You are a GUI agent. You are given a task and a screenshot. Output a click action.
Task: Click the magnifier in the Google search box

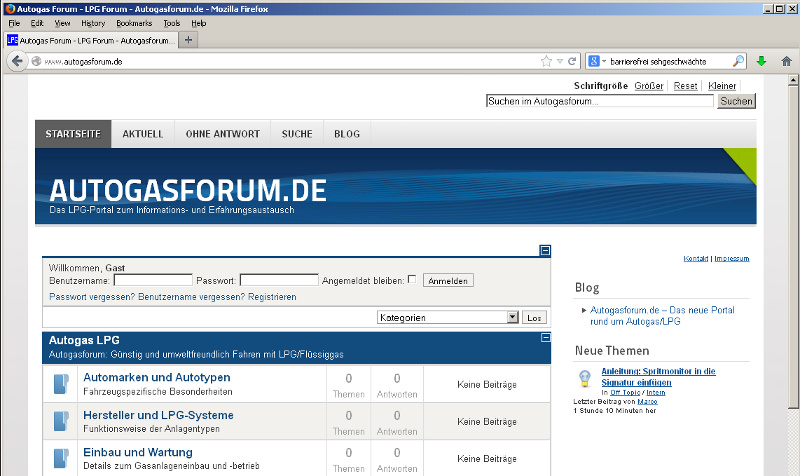click(739, 61)
